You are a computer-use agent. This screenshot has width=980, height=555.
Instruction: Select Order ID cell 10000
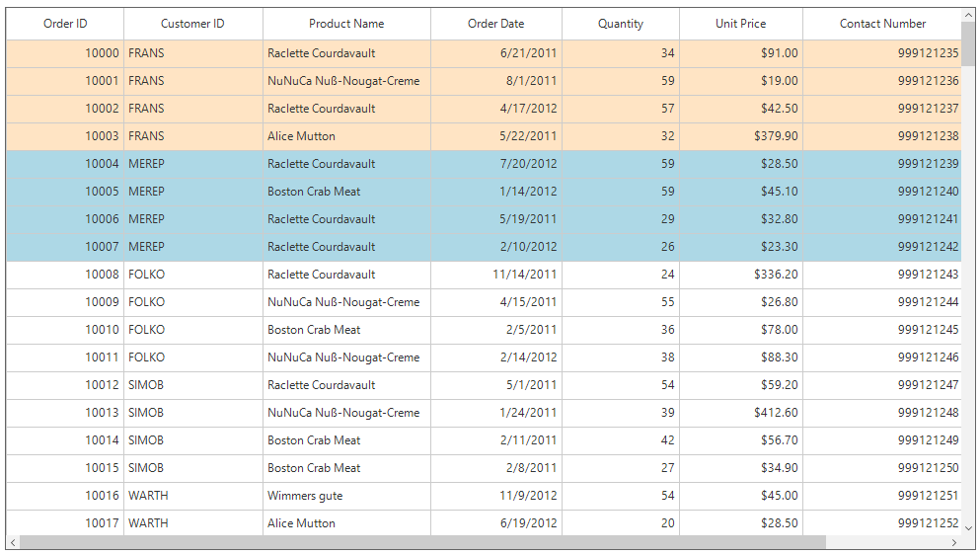(x=65, y=53)
